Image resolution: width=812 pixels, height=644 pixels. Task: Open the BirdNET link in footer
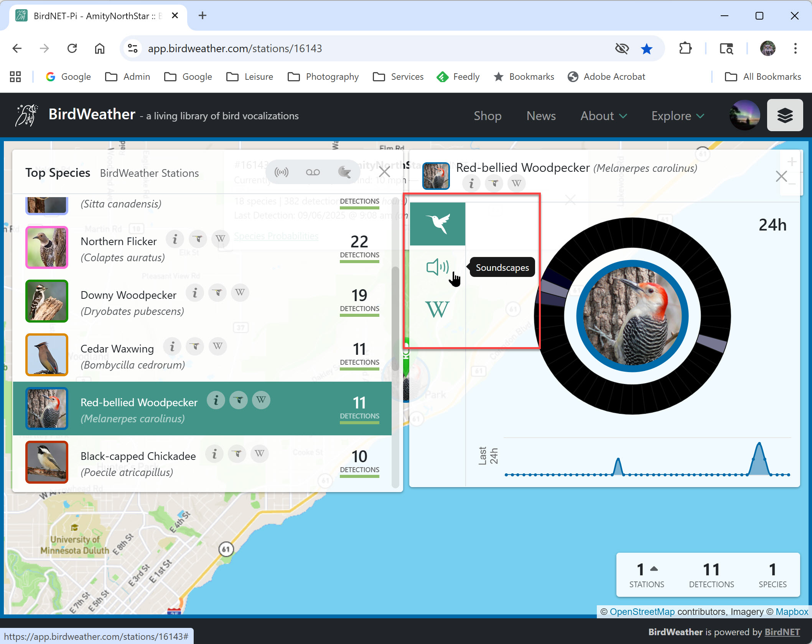pos(782,632)
